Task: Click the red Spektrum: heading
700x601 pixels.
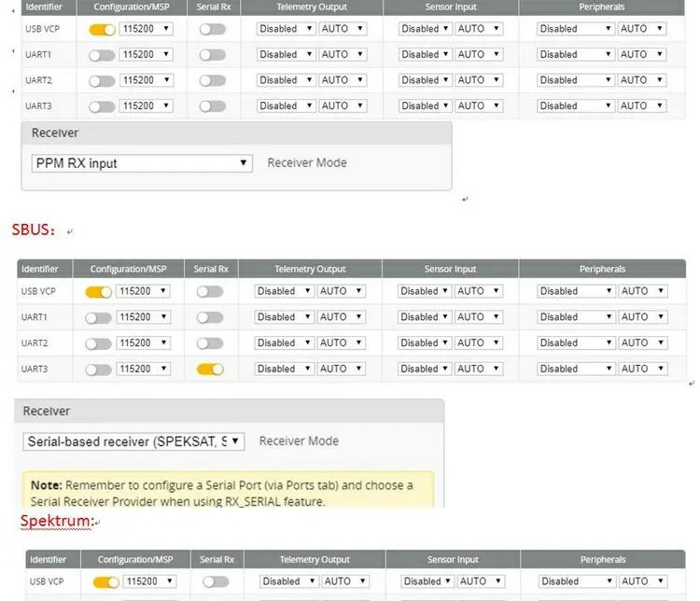Action: (x=58, y=521)
